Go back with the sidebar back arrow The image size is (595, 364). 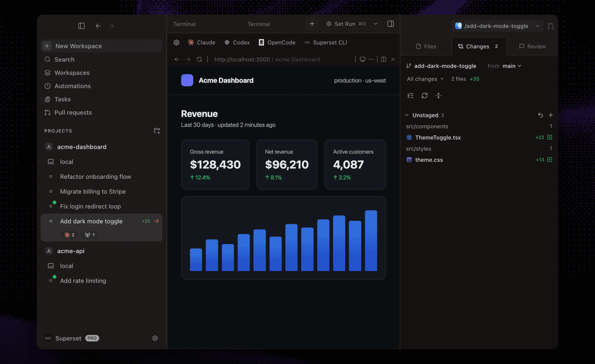point(98,26)
